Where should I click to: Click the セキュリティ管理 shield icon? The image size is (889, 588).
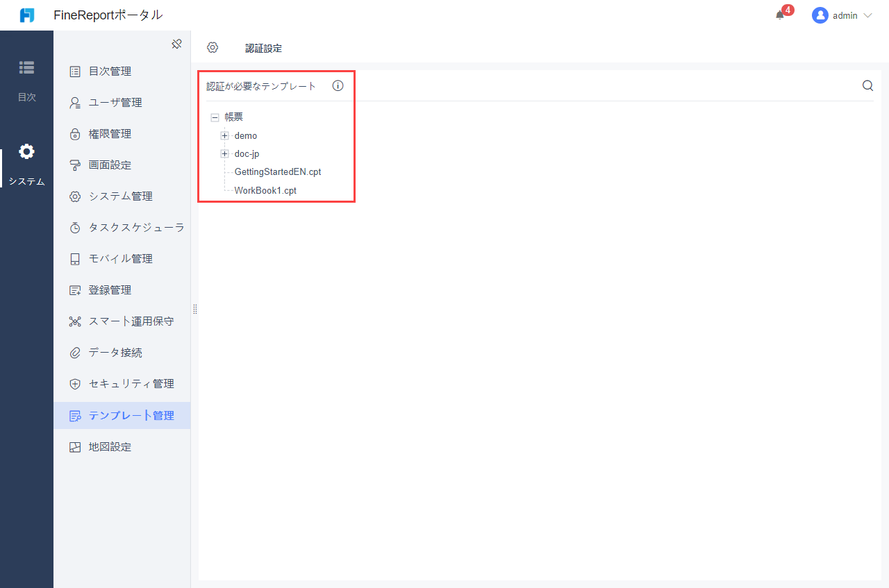75,384
